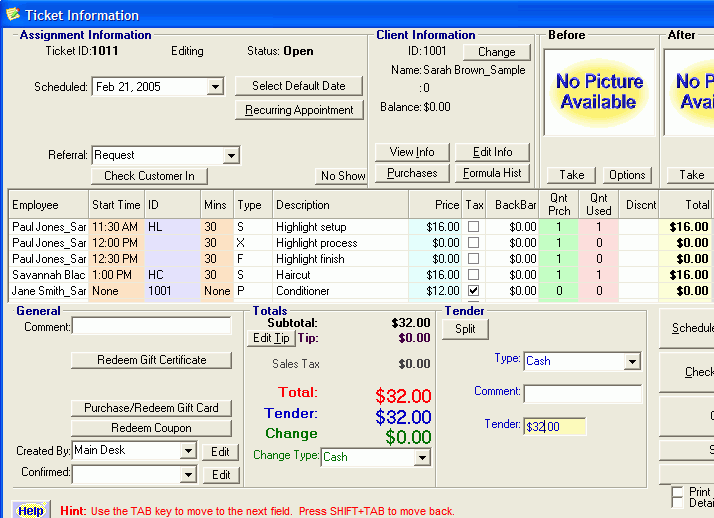This screenshot has height=518, width=714.
Task: Click the Ticket Information title bar icon
Action: 13,15
